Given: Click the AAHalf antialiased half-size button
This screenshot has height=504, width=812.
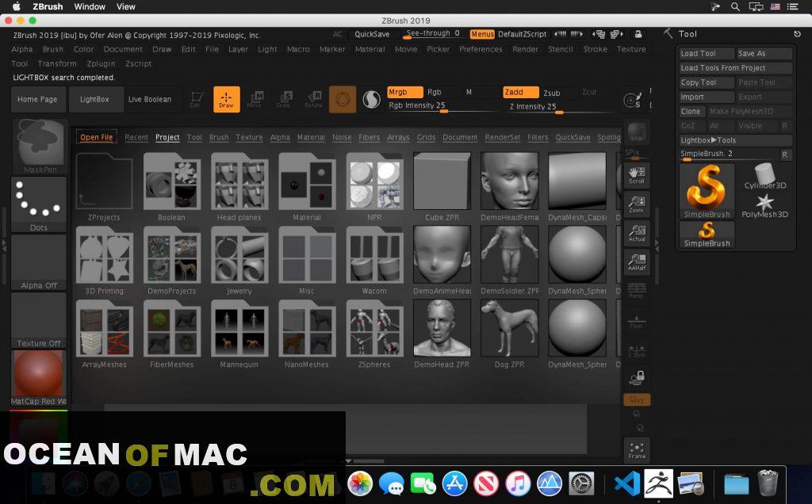Looking at the screenshot, I should 637,262.
